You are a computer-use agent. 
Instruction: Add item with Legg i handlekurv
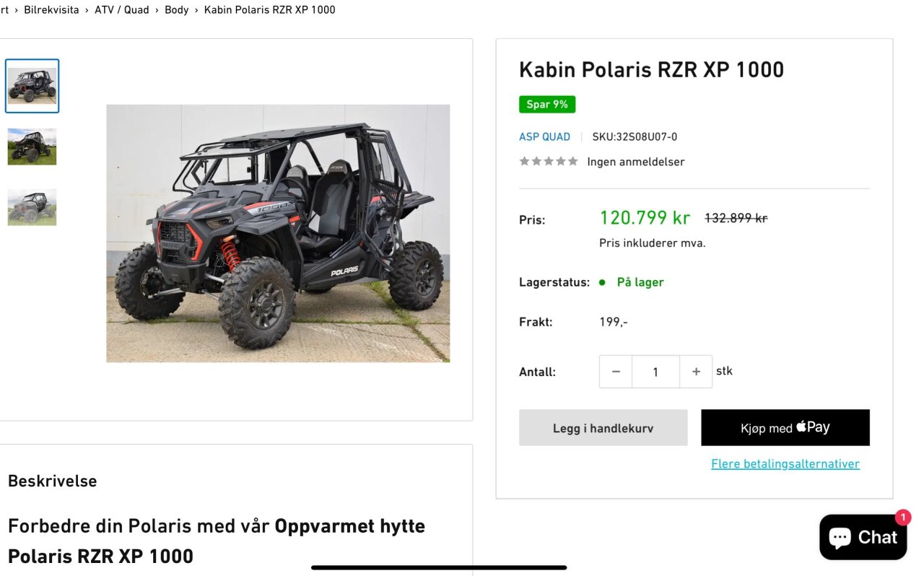click(x=603, y=428)
